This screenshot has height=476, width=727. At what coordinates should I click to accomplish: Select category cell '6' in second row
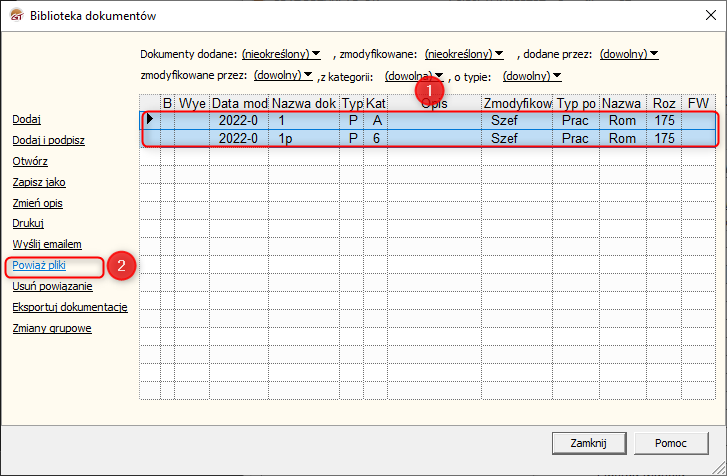[376, 138]
